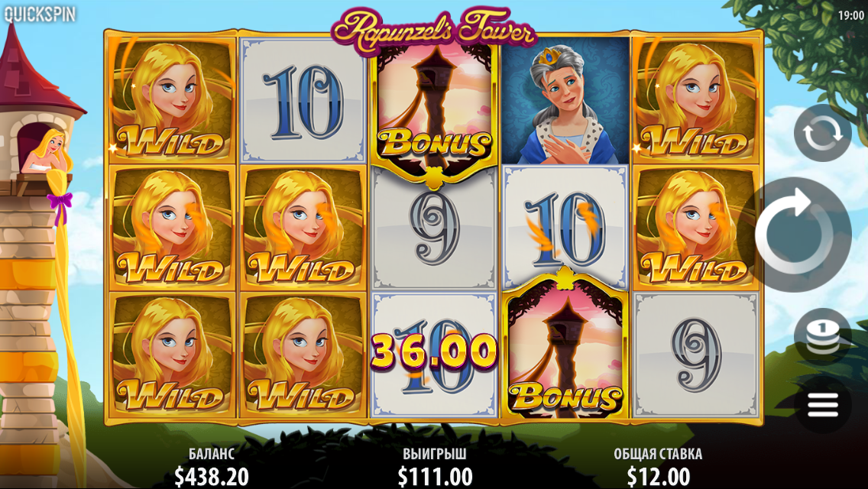Click the grey 9 symbol on reel five
Viewport: 868px width, 489px height.
(696, 355)
